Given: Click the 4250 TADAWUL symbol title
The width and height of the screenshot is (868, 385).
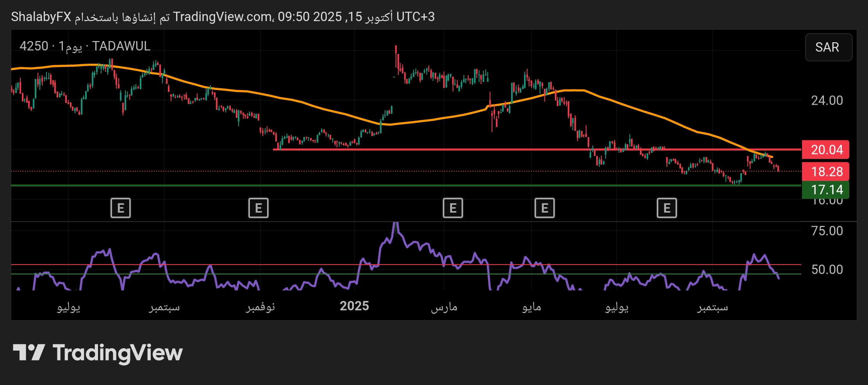Looking at the screenshot, I should 85,46.
